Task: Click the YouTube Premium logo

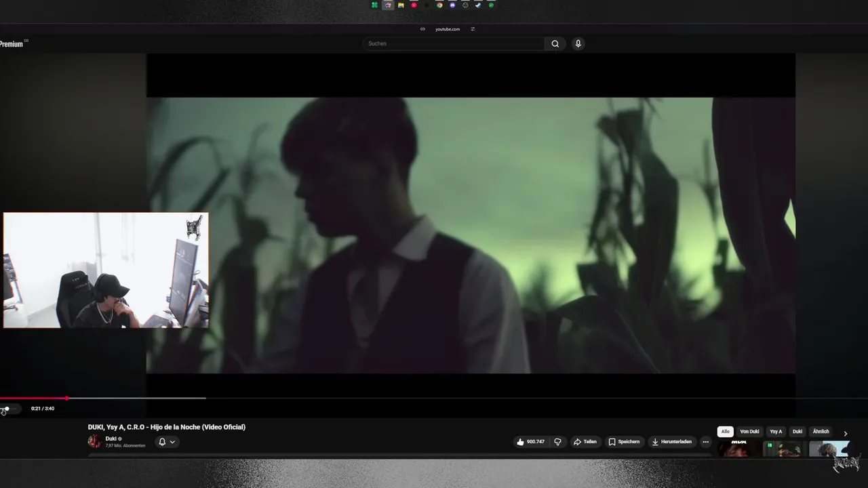Action: pos(13,44)
